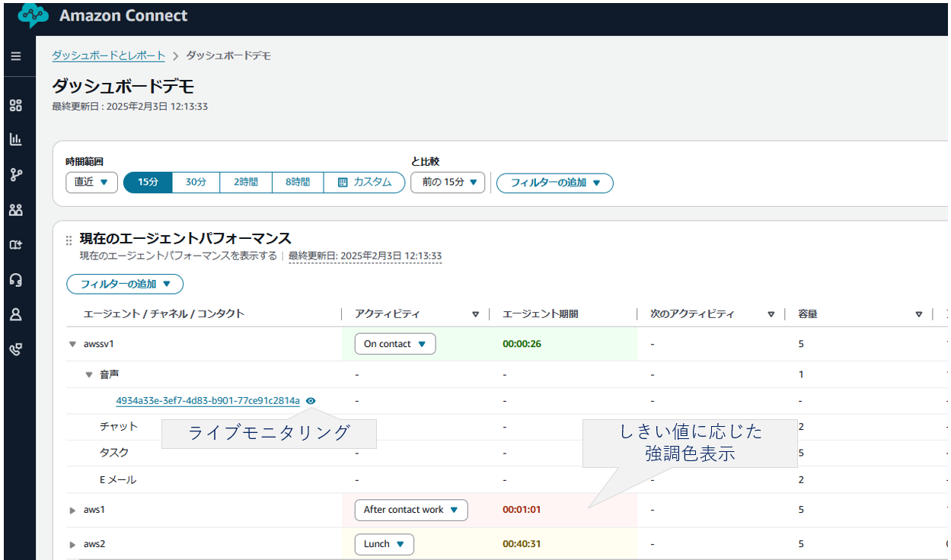Open the single person profile sidebar icon
This screenshot has height=560, width=951.
coord(16,314)
